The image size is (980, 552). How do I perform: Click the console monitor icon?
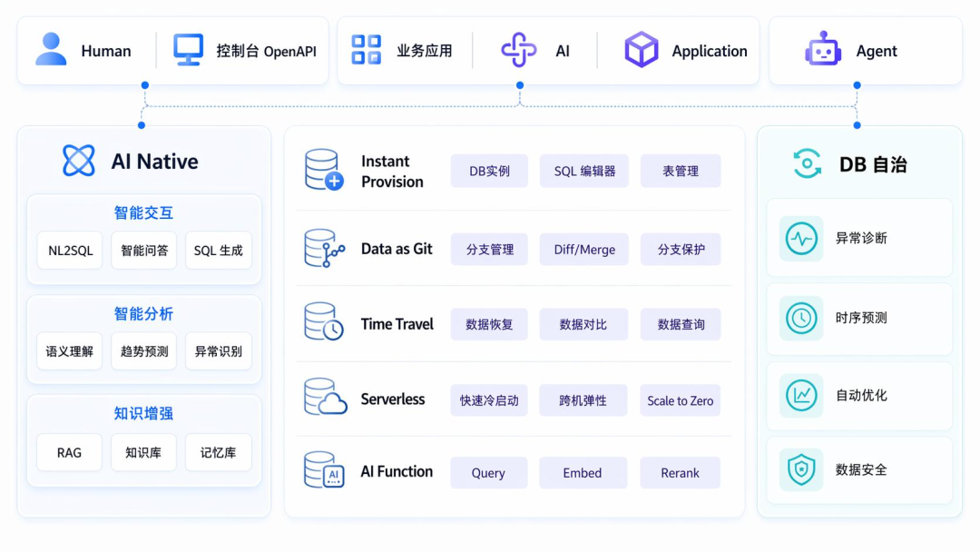pyautogui.click(x=188, y=49)
